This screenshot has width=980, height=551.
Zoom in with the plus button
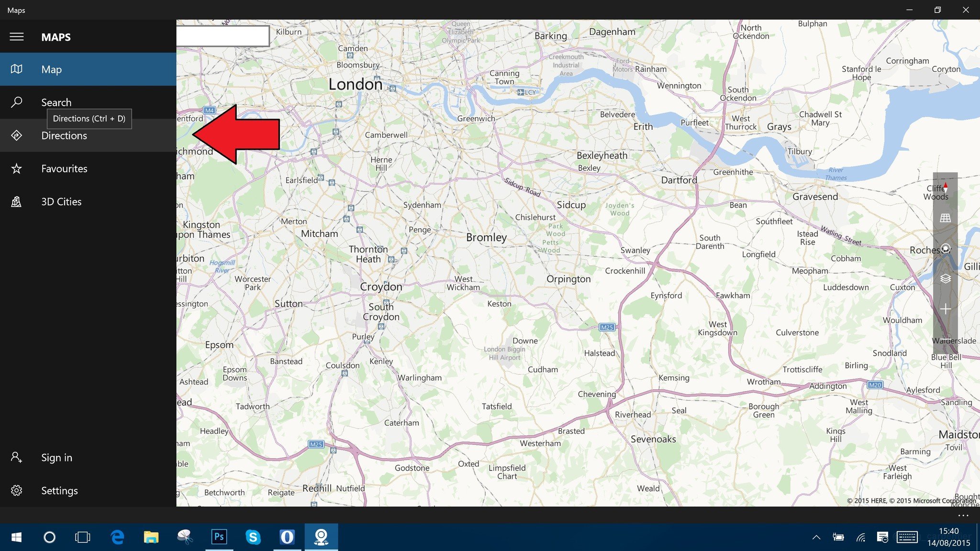[x=945, y=309]
